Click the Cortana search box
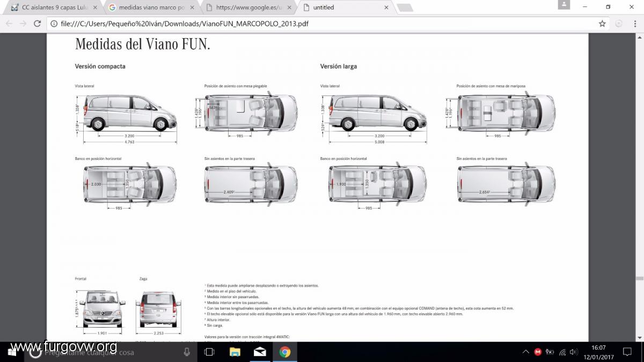The width and height of the screenshot is (644, 362). click(110, 352)
